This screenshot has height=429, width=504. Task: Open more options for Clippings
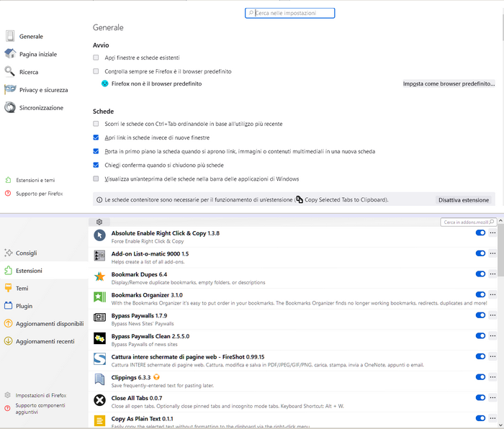click(492, 377)
